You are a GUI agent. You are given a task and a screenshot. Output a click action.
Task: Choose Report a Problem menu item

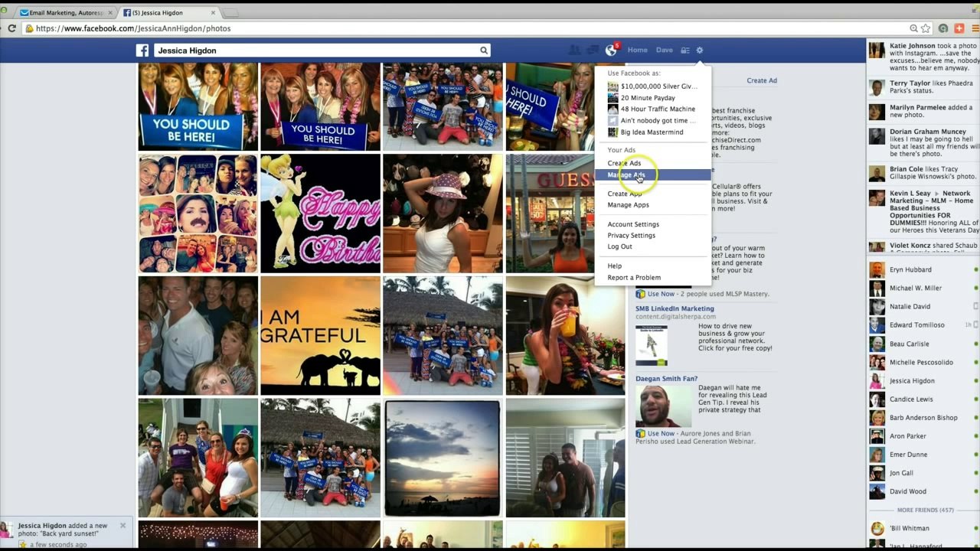coord(652,277)
